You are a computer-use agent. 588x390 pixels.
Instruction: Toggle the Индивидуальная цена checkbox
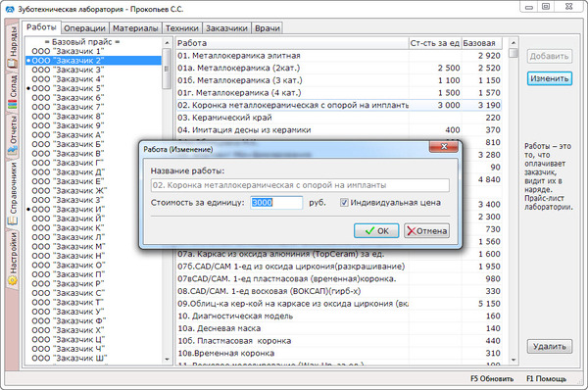coord(344,203)
